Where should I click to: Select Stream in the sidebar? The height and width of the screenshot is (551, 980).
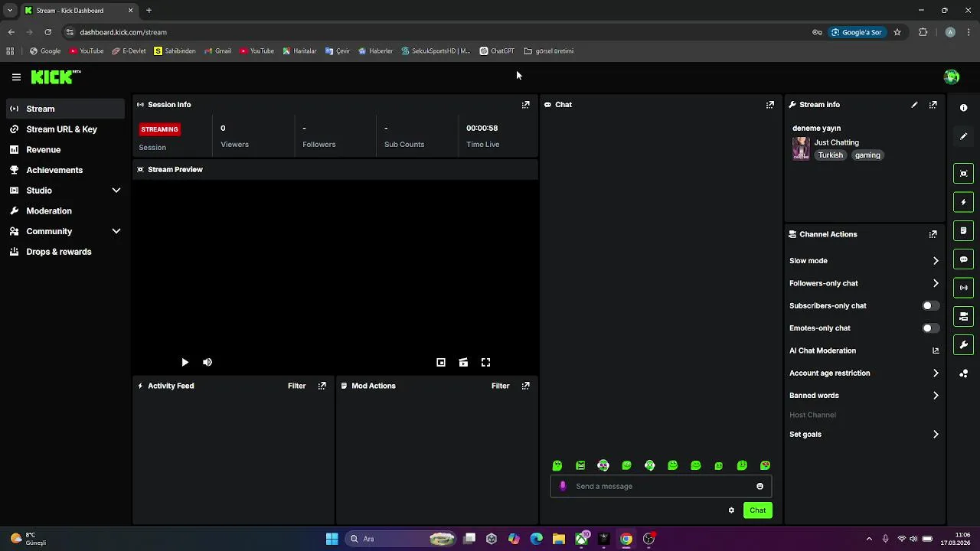pyautogui.click(x=65, y=109)
